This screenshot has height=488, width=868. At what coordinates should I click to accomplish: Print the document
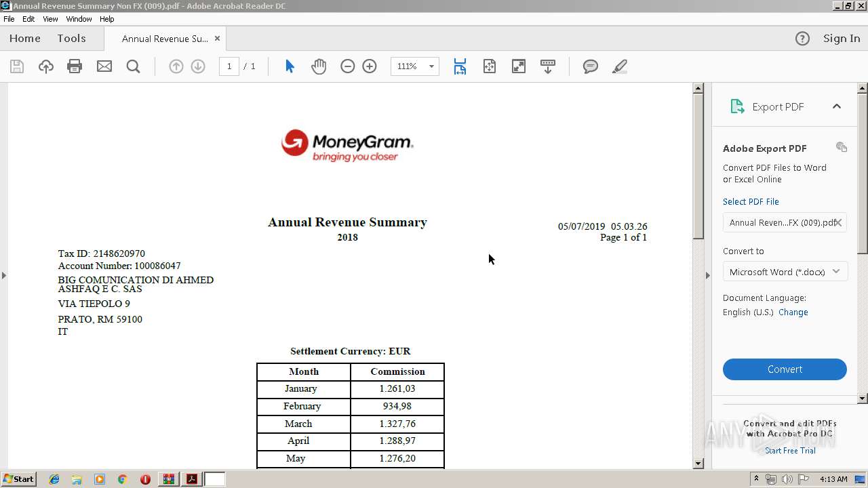75,66
